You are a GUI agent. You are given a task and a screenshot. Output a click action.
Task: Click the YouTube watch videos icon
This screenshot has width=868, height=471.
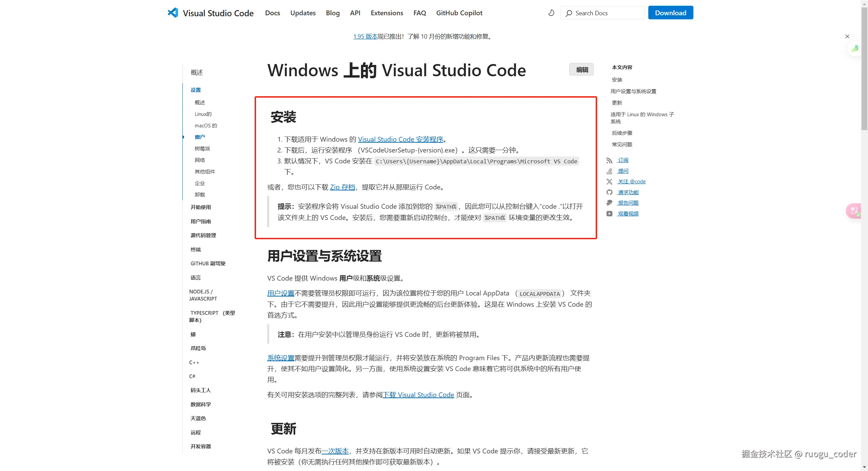(x=609, y=213)
